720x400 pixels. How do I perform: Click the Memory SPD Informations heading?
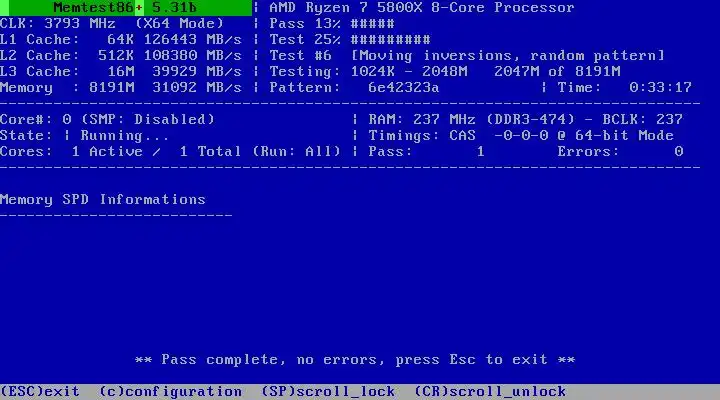click(102, 199)
